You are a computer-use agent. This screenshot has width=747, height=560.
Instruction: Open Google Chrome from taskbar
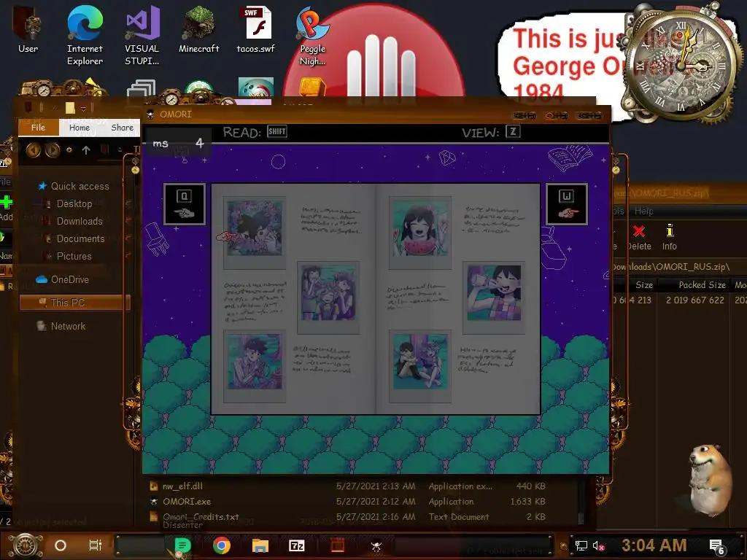click(222, 545)
